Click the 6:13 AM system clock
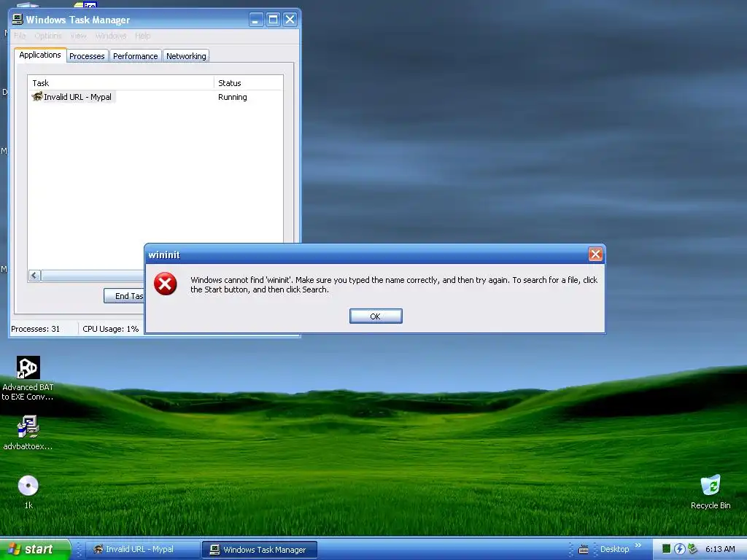 (x=720, y=549)
